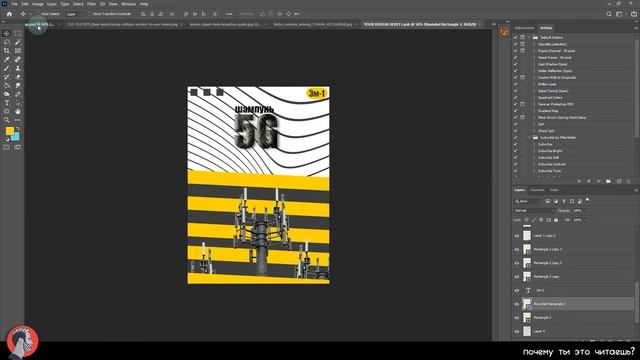Image resolution: width=640 pixels, height=360 pixels.
Task: Open the orange Learn panel icon
Action: [504, 32]
